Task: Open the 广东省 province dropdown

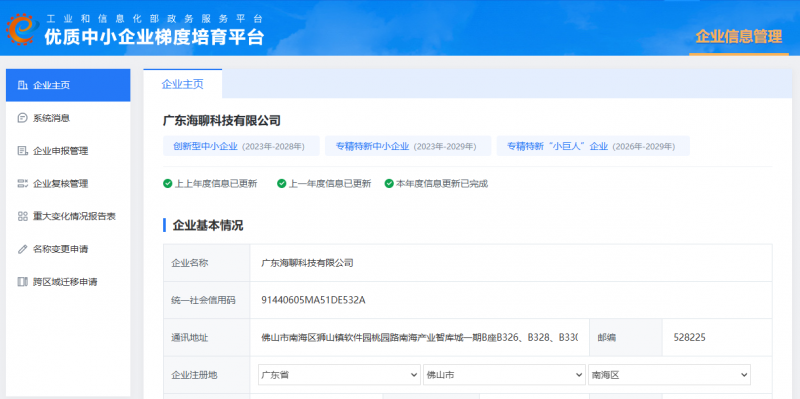Action: coord(339,375)
